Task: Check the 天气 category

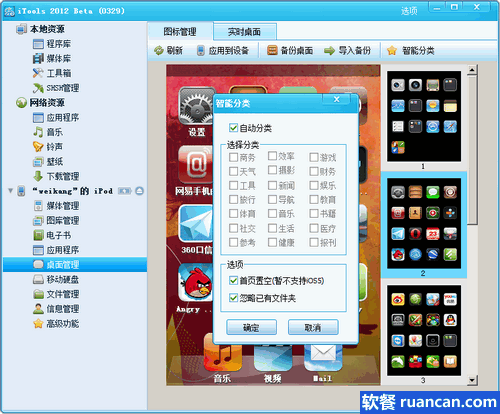Action: coord(233,171)
